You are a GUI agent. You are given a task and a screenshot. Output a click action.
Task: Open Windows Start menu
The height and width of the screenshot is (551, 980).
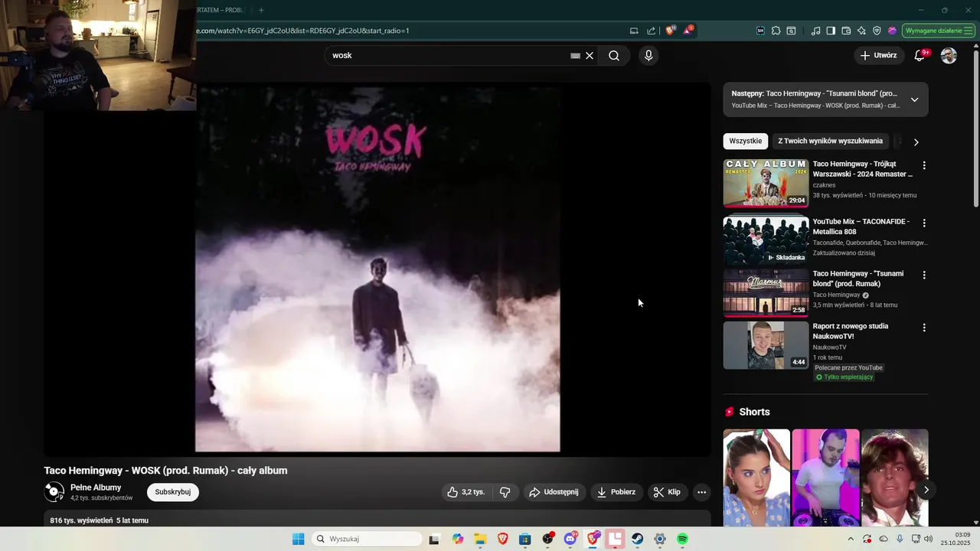[298, 539]
